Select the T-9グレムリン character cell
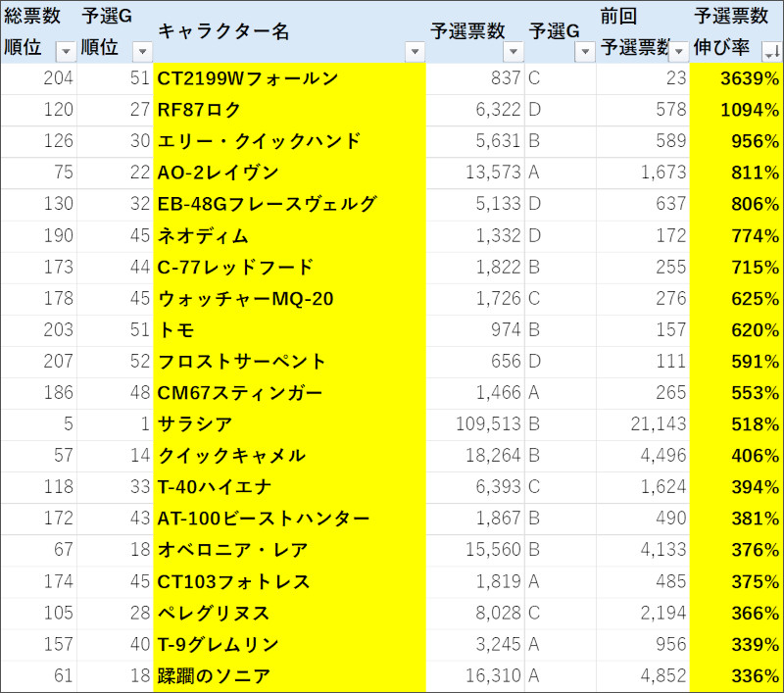Image resolution: width=784 pixels, height=693 pixels. (289, 644)
